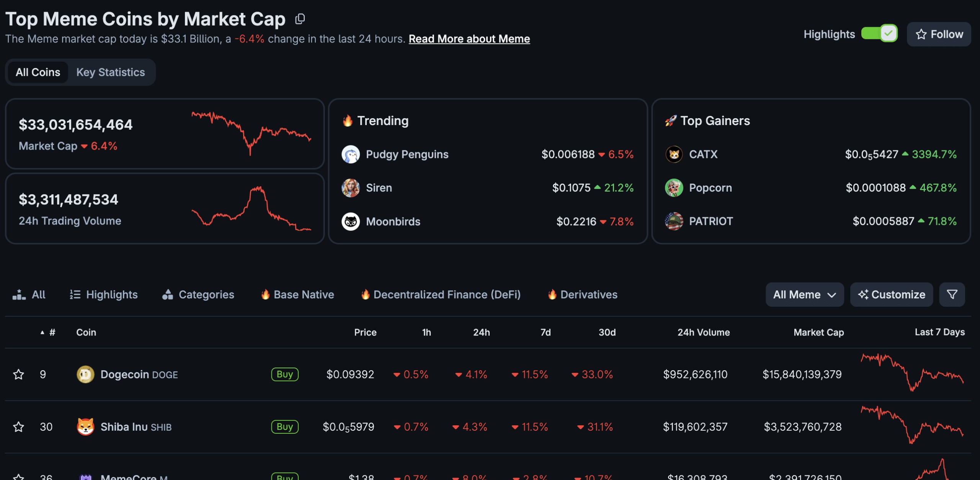The width and height of the screenshot is (980, 480).
Task: Click Buy button for Dogecoin
Action: coord(285,374)
